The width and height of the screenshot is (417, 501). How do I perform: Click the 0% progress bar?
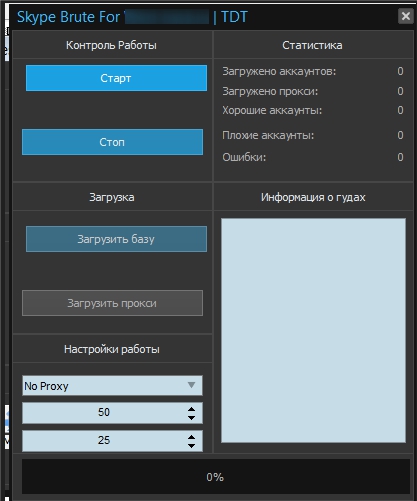216,477
